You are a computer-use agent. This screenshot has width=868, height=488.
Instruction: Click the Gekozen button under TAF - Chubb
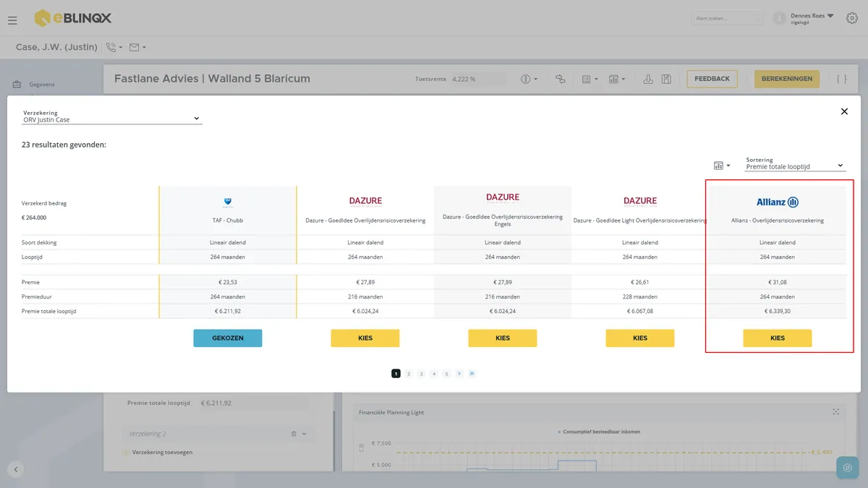point(228,338)
